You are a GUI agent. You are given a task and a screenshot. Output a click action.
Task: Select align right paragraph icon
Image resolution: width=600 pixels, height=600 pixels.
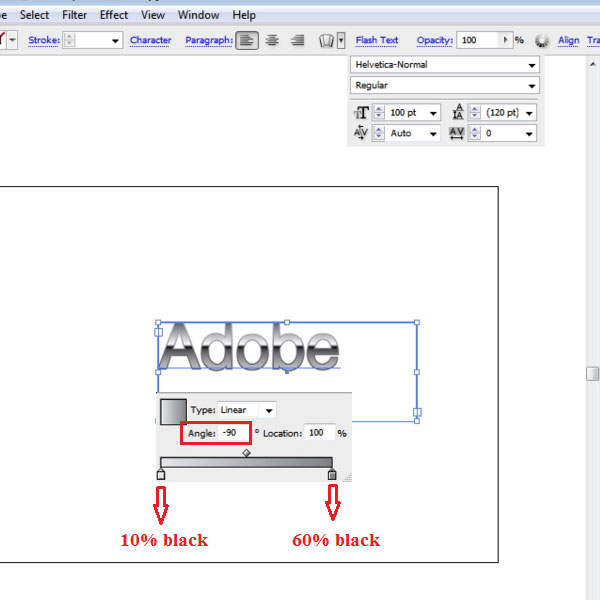(x=297, y=40)
